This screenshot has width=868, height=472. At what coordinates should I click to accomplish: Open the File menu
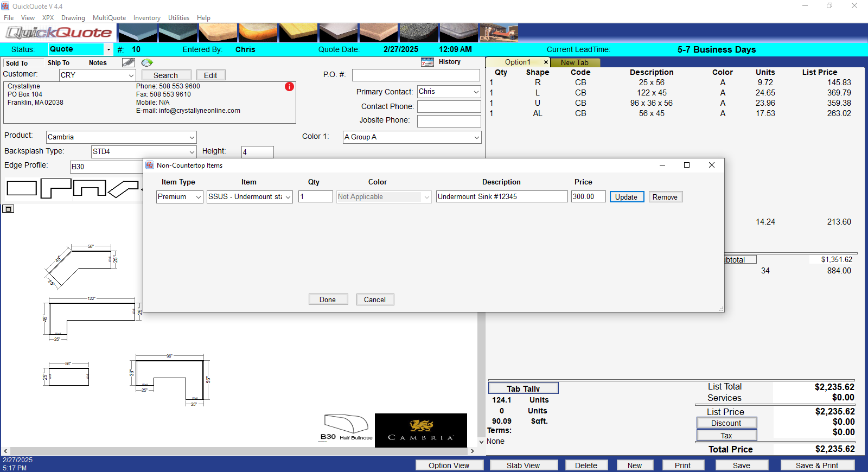9,18
